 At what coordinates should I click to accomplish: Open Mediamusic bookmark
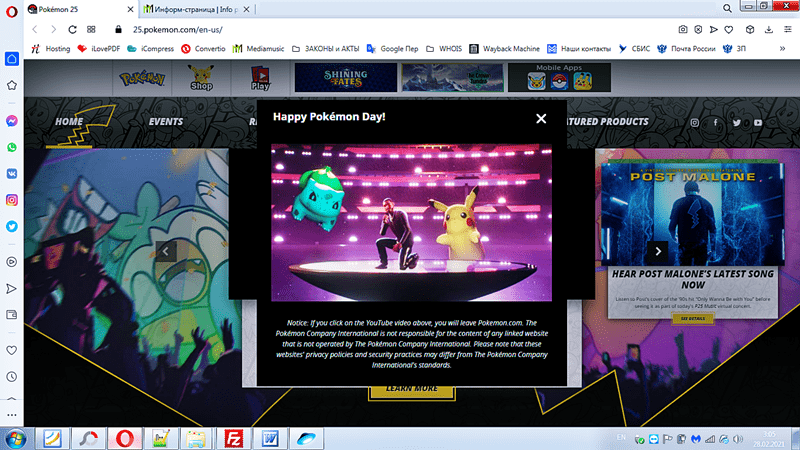coord(258,48)
